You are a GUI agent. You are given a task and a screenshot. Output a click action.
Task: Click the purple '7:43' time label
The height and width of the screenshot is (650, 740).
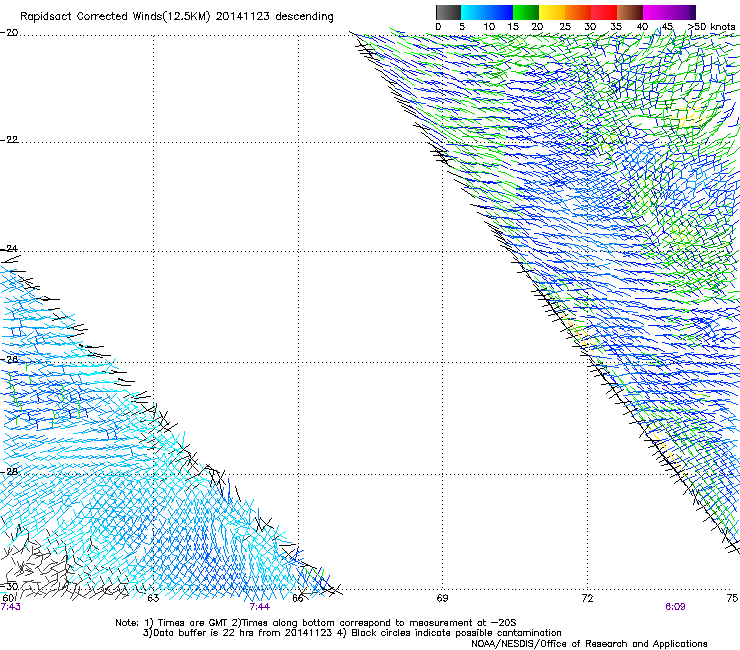click(x=10, y=607)
